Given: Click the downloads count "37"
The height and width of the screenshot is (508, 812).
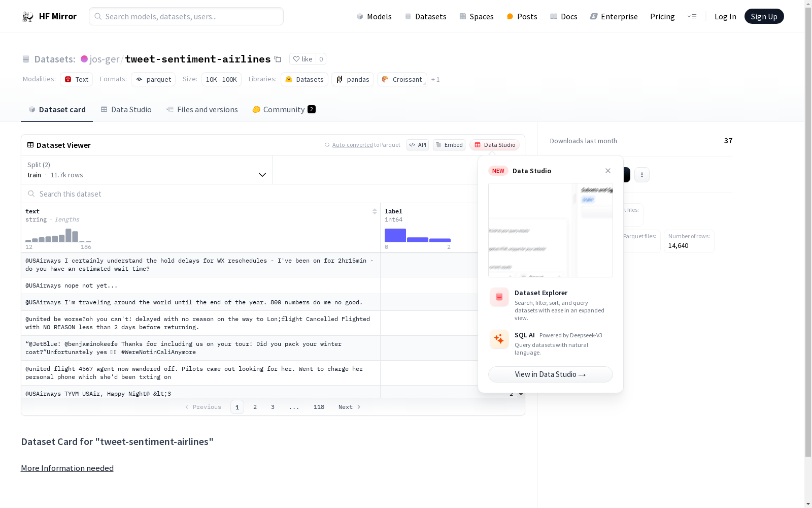Looking at the screenshot, I should click(x=728, y=141).
